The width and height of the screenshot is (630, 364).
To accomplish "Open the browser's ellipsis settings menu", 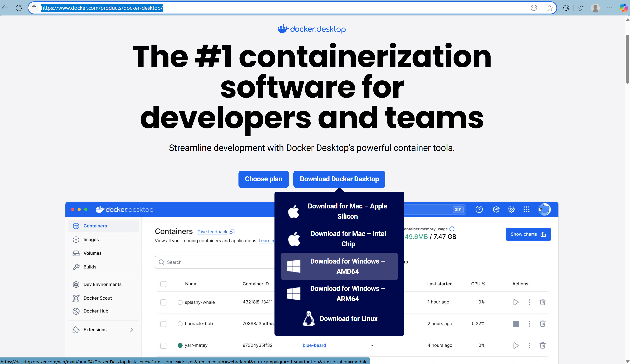I will (x=609, y=8).
